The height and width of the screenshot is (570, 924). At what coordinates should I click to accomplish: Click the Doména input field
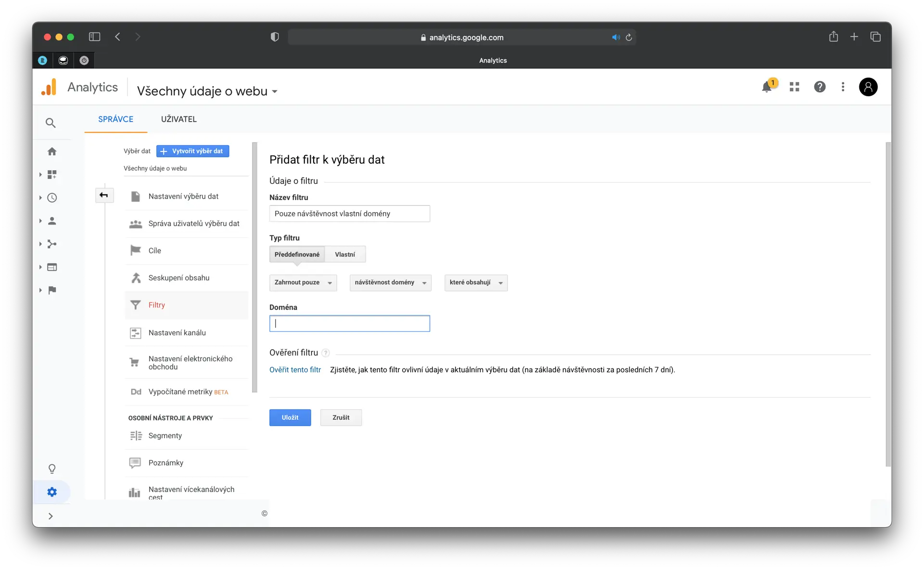[349, 324]
